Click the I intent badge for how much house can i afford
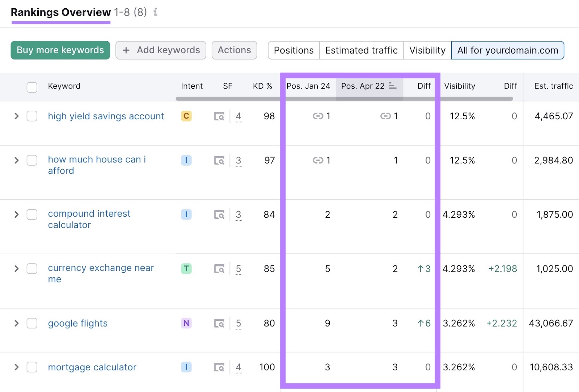The width and height of the screenshot is (579, 392). coord(186,160)
